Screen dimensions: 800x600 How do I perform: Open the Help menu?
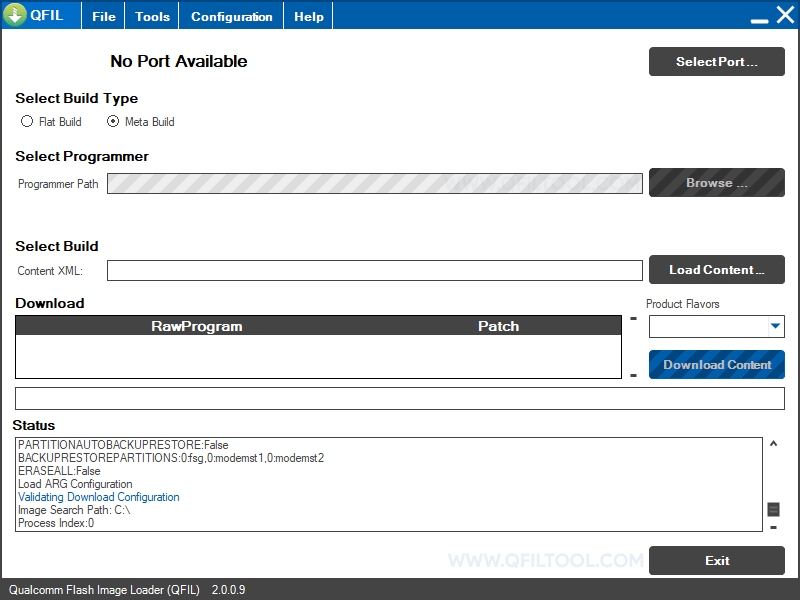(x=307, y=15)
